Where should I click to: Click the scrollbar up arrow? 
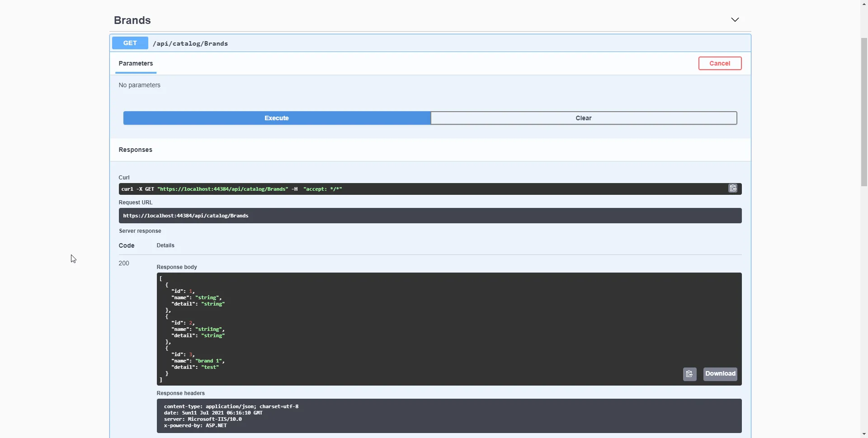coord(863,4)
